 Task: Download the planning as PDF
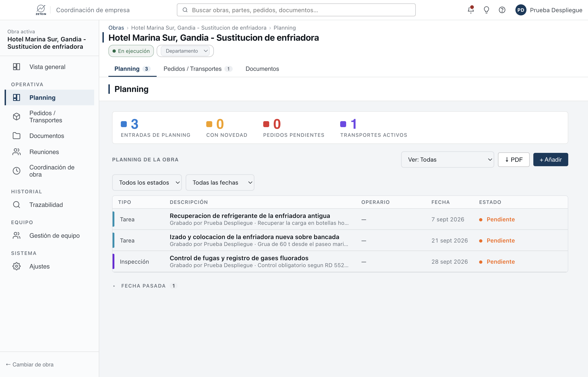tap(513, 159)
